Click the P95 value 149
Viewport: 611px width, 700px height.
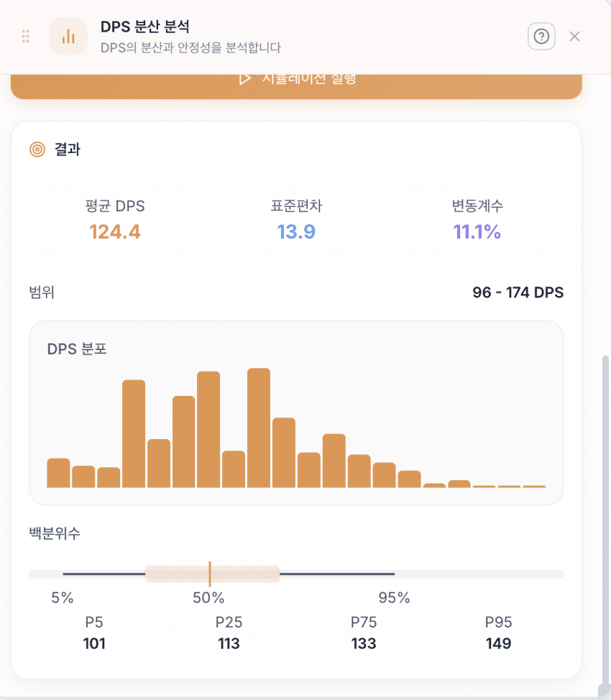[498, 643]
